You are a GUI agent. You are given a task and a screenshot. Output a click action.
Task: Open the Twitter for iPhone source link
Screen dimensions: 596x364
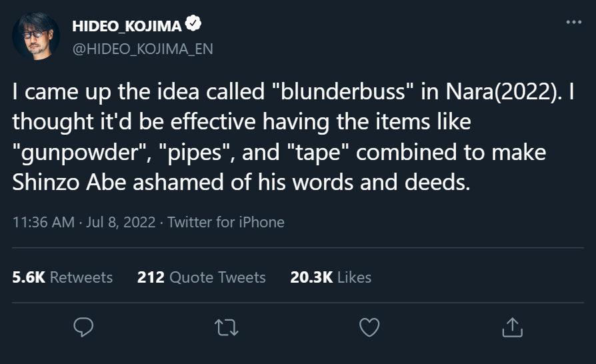[226, 222]
